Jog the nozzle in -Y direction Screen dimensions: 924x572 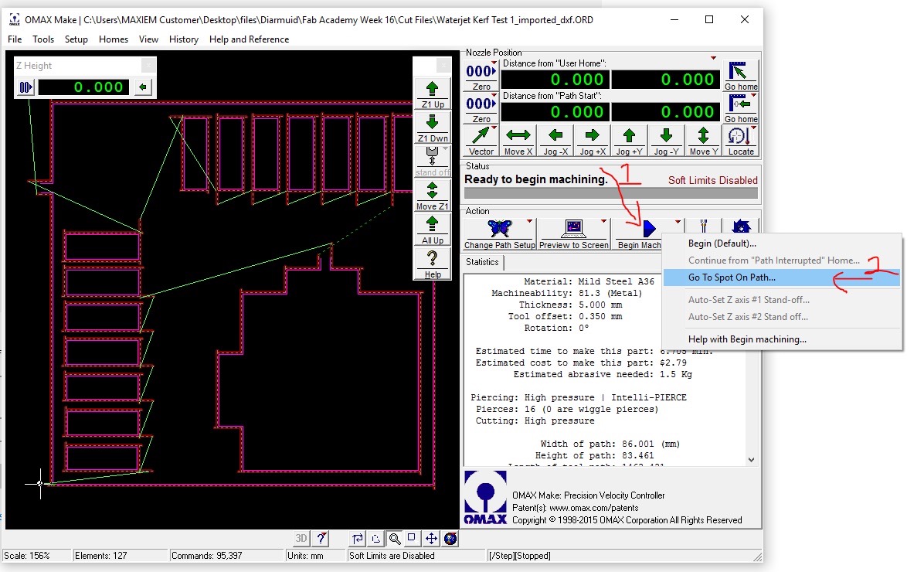[667, 141]
